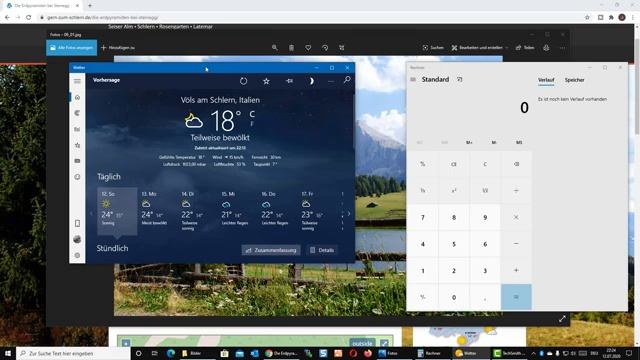
Task: Click the Details button in Weather
Action: click(322, 250)
